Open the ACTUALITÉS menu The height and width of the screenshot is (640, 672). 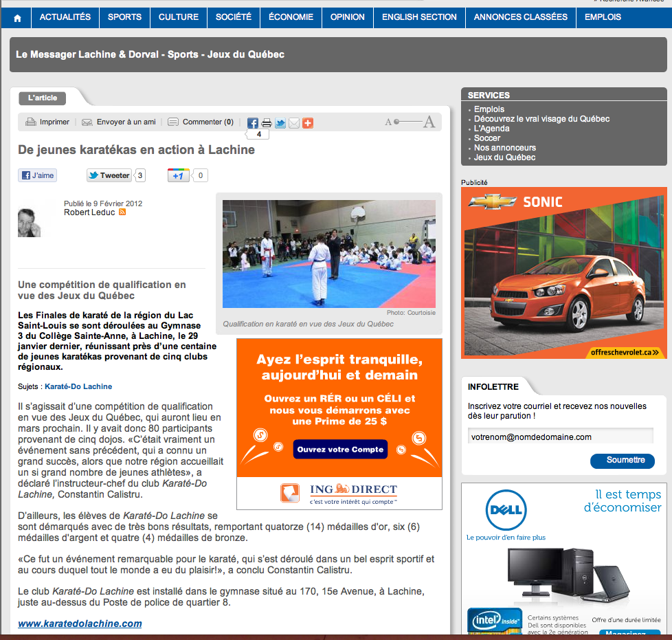pos(65,17)
